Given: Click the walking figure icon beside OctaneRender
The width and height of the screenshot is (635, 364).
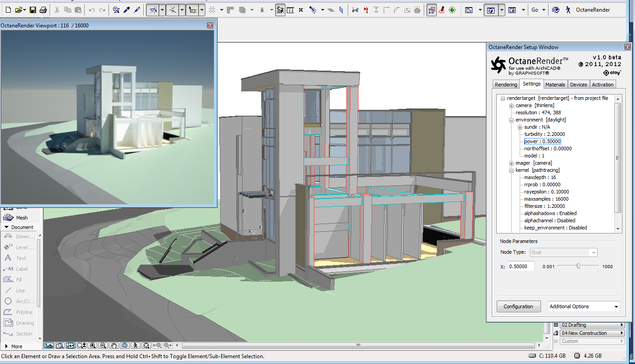Looking at the screenshot, I should tap(568, 10).
